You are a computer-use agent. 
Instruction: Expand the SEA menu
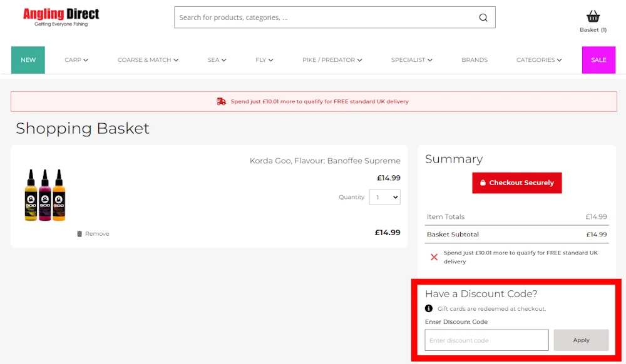(x=217, y=60)
